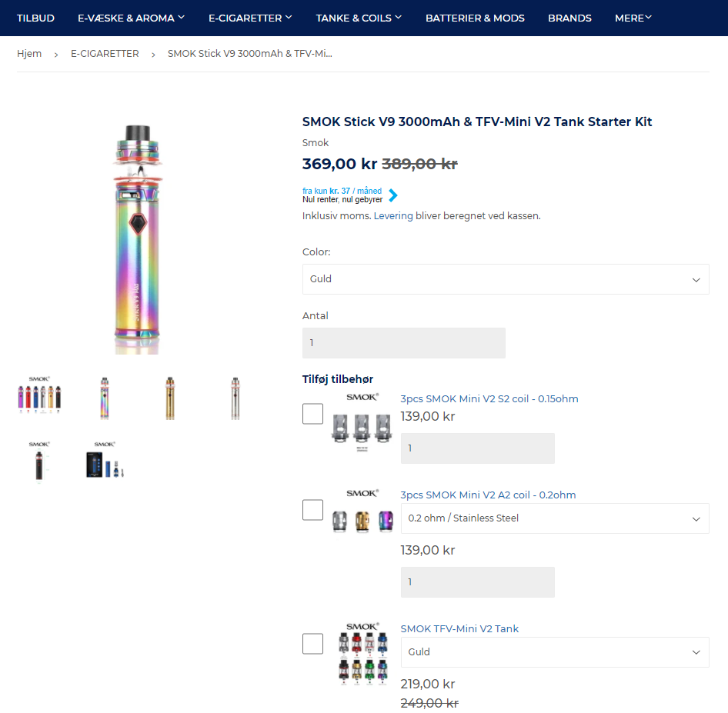This screenshot has height=713, width=728.
Task: Select the gold vape thumbnail image
Action: [170, 398]
